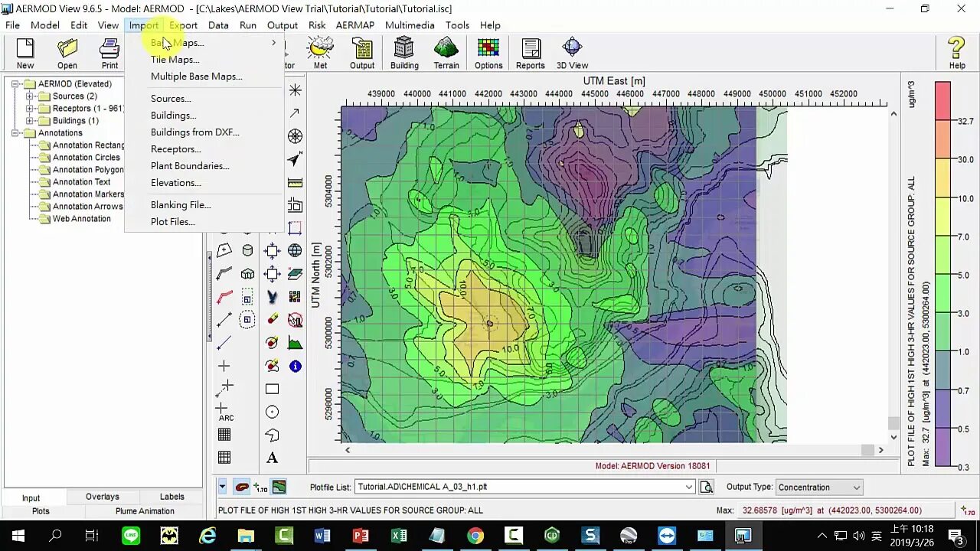Switch to the Labels tab
This screenshot has width=980, height=551.
coord(172,497)
